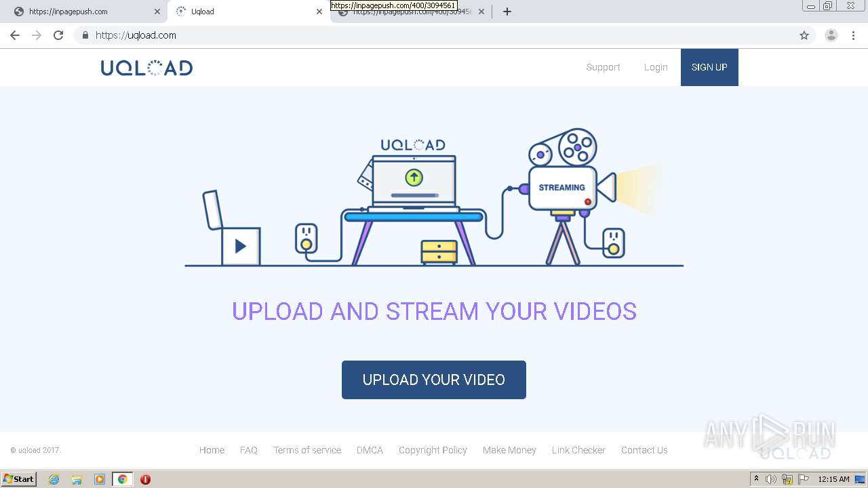Screen dimensions: 868x488
Task: Reload the page with the refresh icon
Action: [x=58, y=35]
